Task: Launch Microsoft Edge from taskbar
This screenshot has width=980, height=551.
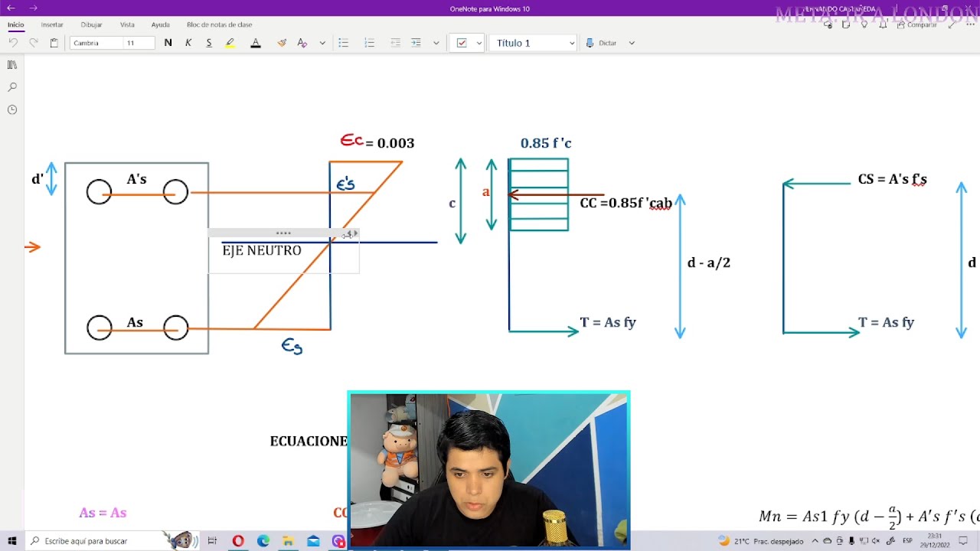Action: 263,541
